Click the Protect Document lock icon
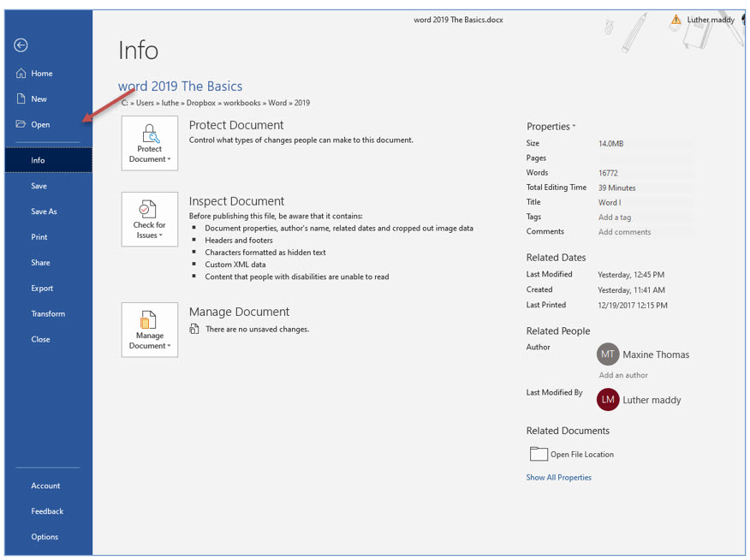 tap(151, 134)
